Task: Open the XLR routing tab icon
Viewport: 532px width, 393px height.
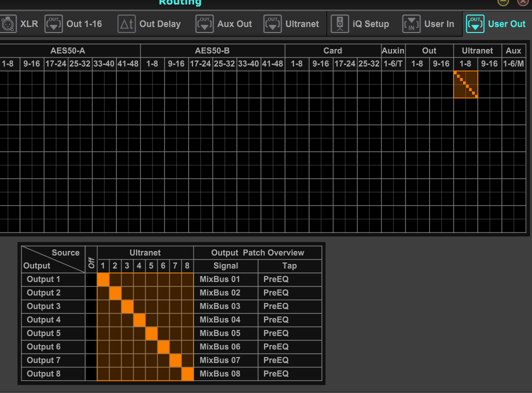Action: point(8,24)
